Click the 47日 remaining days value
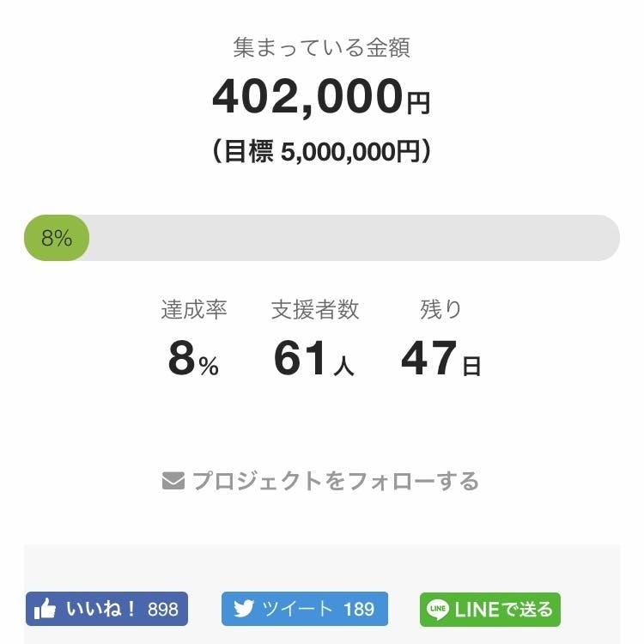 [x=440, y=359]
